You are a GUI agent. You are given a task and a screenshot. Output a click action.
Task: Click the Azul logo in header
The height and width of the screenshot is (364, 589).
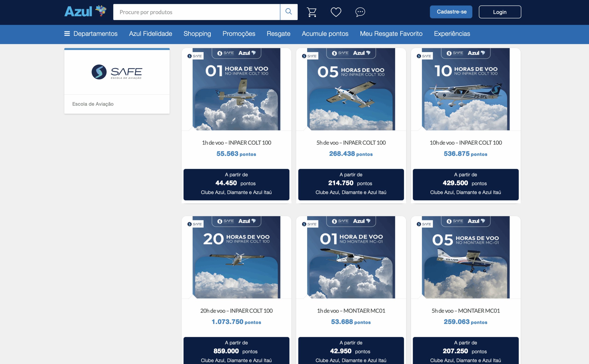pos(85,11)
